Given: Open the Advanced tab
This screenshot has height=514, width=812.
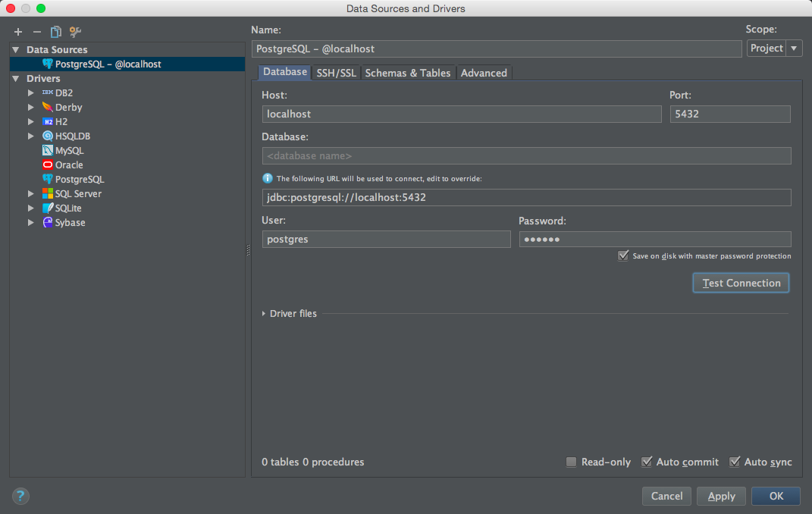Looking at the screenshot, I should (484, 73).
